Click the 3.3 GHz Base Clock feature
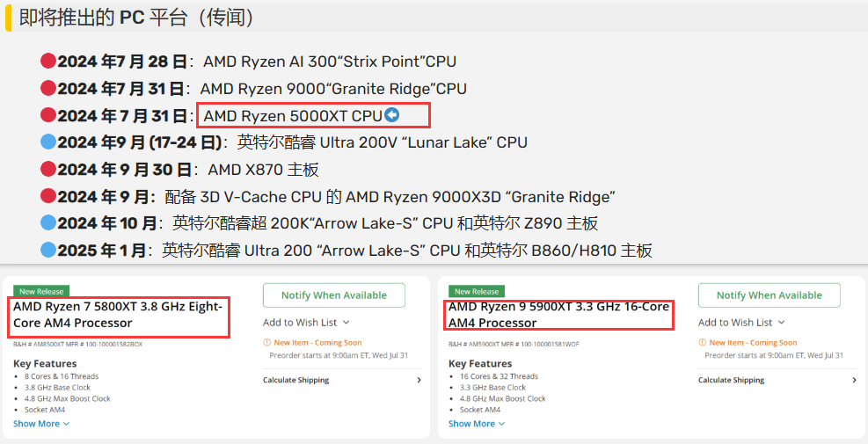This screenshot has width=868, height=444. [492, 388]
